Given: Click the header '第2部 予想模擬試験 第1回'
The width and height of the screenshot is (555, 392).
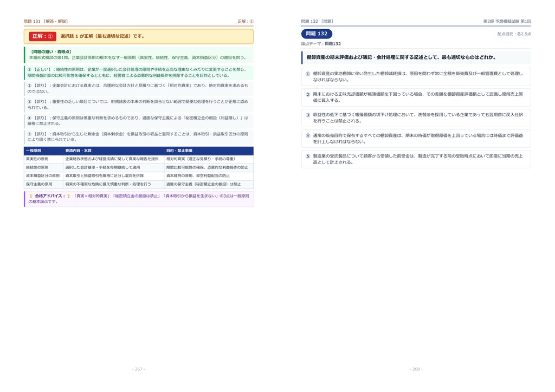Looking at the screenshot, I should pyautogui.click(x=507, y=21).
